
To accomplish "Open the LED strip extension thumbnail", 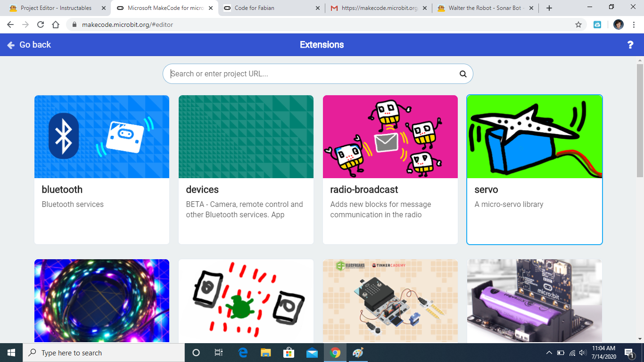I will 102,301.
